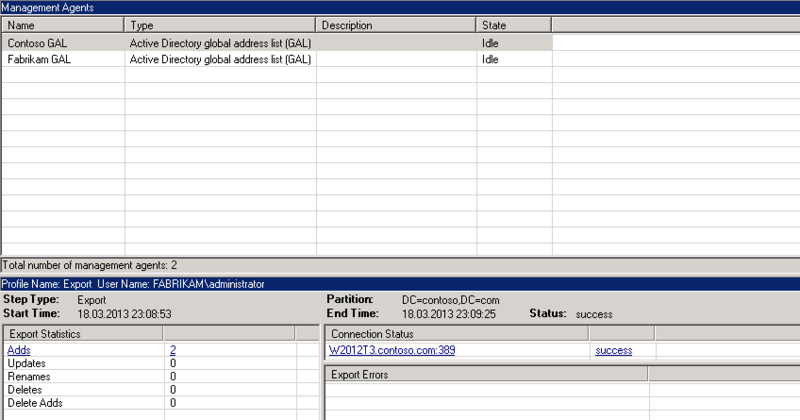The height and width of the screenshot is (420, 800).
Task: Click the Idle state of Contoso GAL
Action: [x=490, y=43]
